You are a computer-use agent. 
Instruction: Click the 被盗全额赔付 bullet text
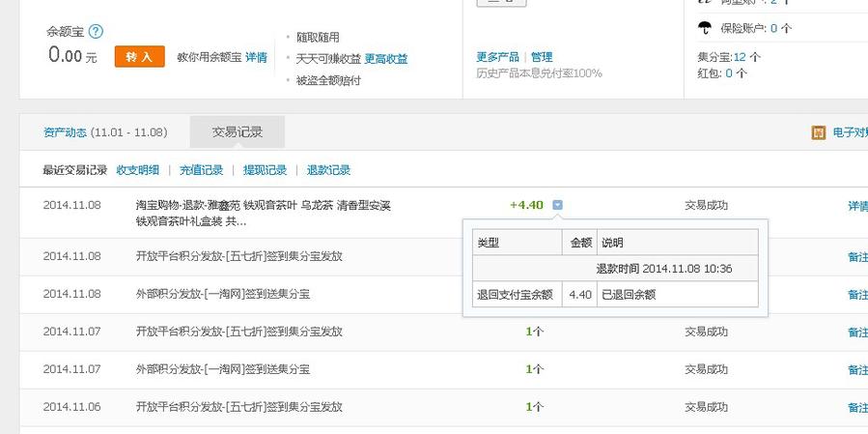click(328, 80)
